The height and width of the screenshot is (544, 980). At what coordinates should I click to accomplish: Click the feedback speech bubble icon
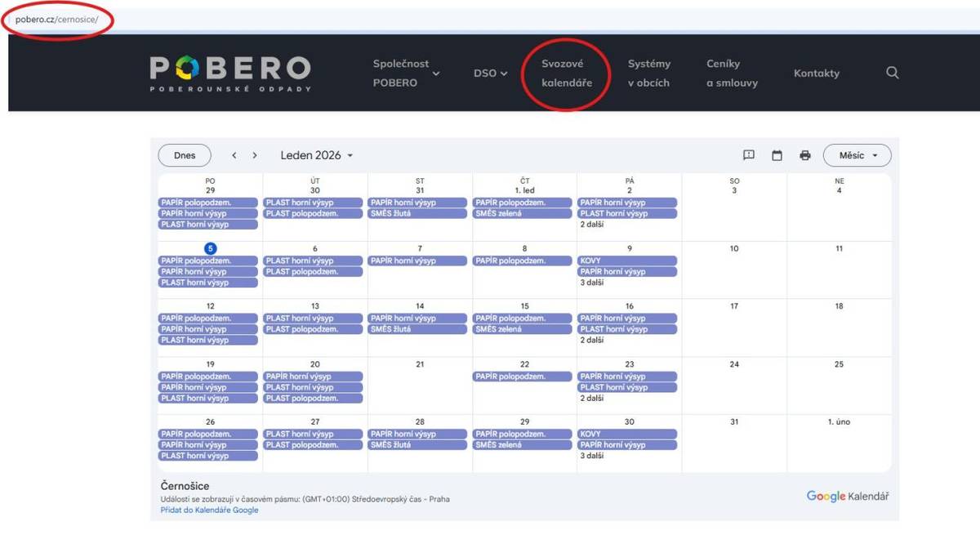[x=749, y=155]
